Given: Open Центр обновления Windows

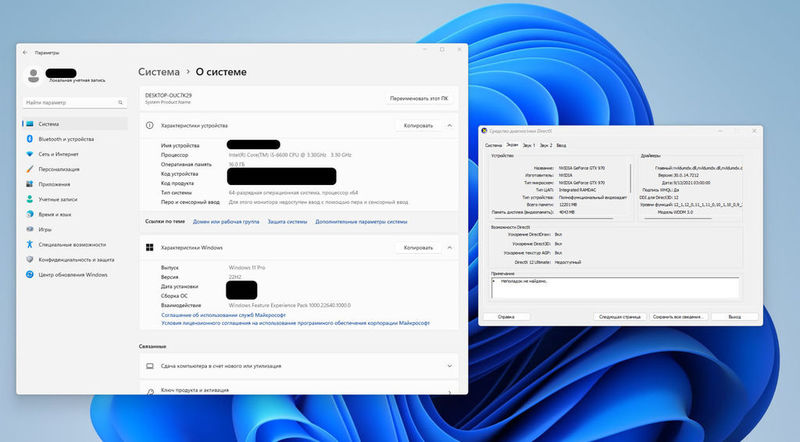Looking at the screenshot, I should point(72,274).
